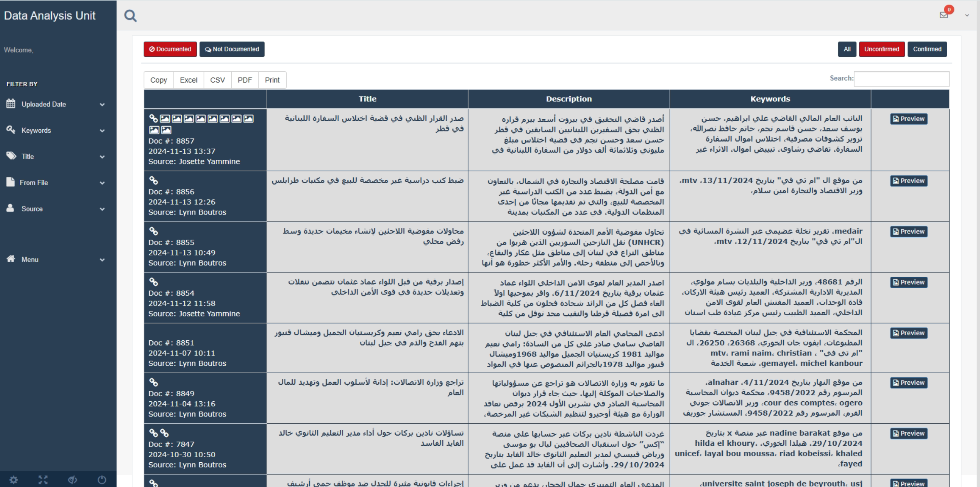
Task: Click link icon for Doc 8856
Action: pos(153,180)
